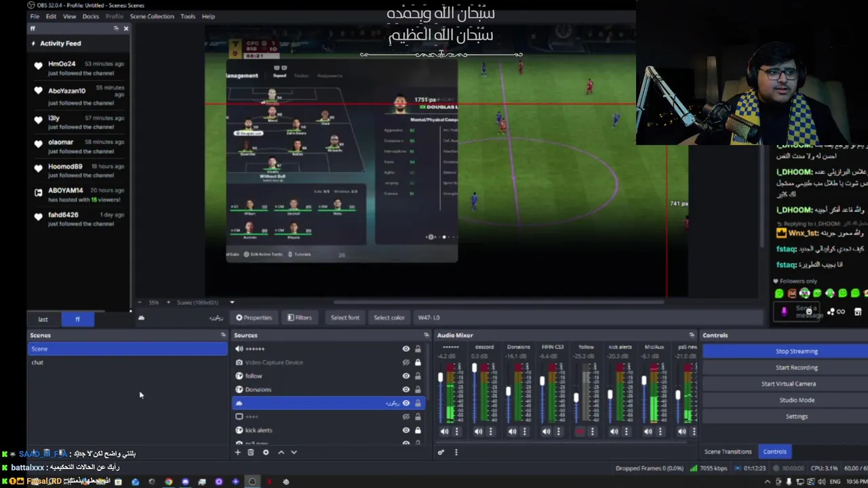This screenshot has height=488, width=868.
Task: Lock the Donaions source
Action: pyautogui.click(x=418, y=390)
